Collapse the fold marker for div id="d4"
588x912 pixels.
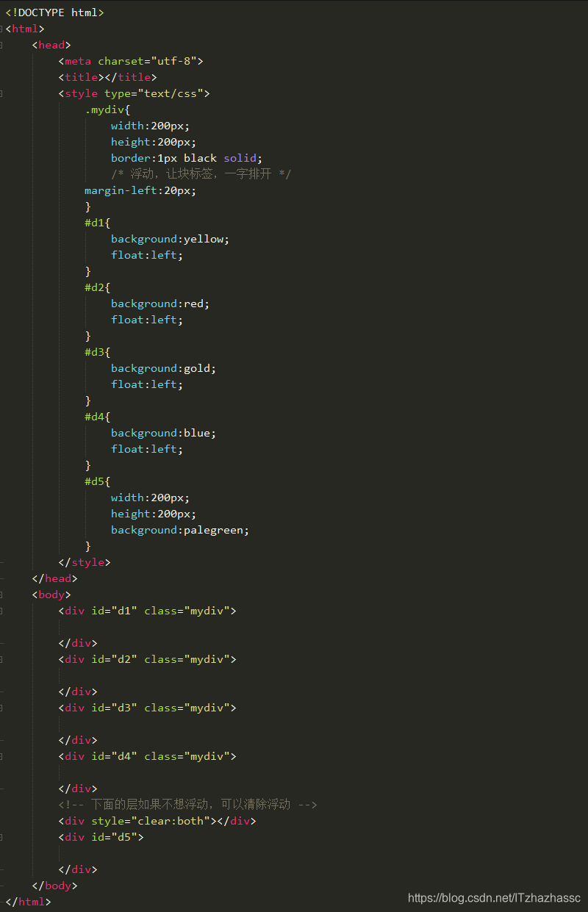click(1, 756)
